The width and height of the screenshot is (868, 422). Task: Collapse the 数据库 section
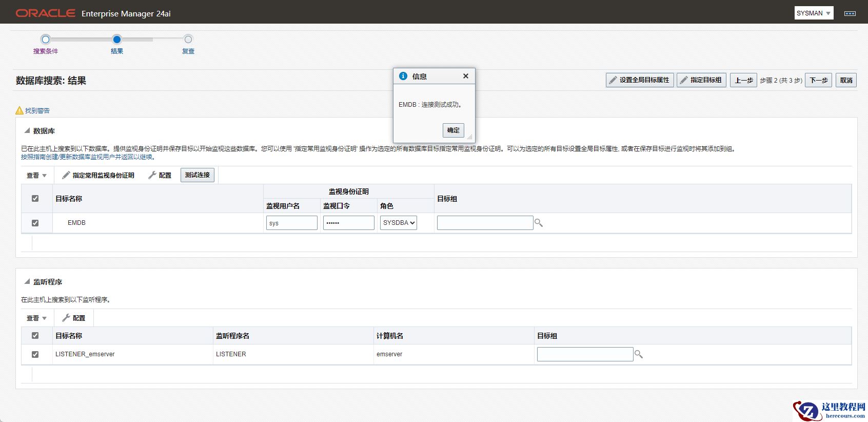(27, 130)
